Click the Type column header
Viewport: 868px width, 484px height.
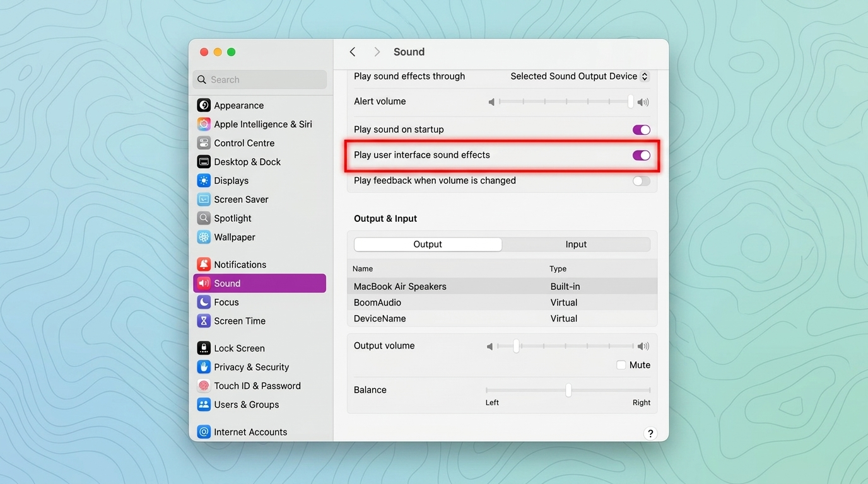558,268
